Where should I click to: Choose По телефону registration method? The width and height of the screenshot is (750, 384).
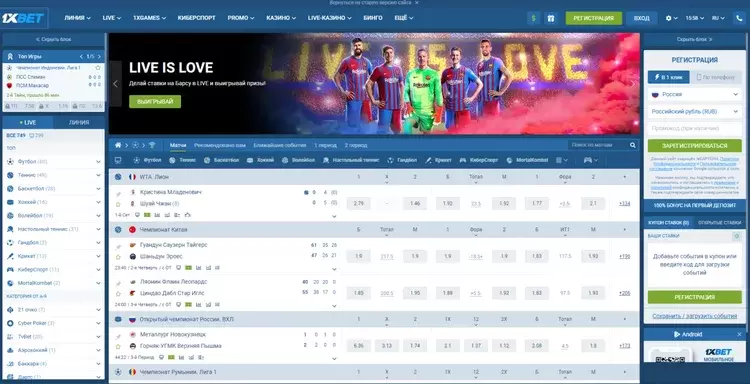click(716, 77)
